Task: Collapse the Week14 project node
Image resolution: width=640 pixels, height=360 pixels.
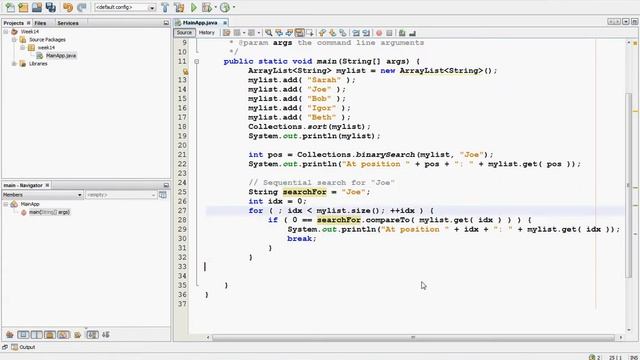Action: [x=6, y=31]
